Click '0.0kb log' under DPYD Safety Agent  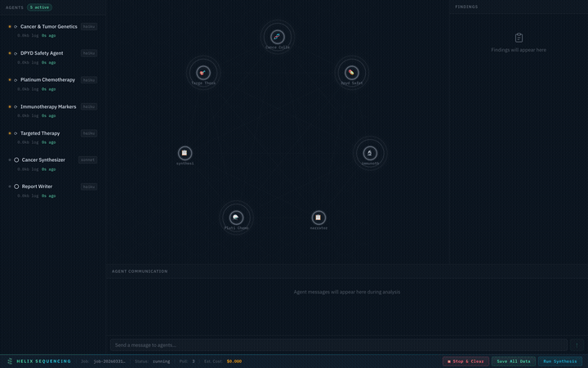tap(28, 62)
